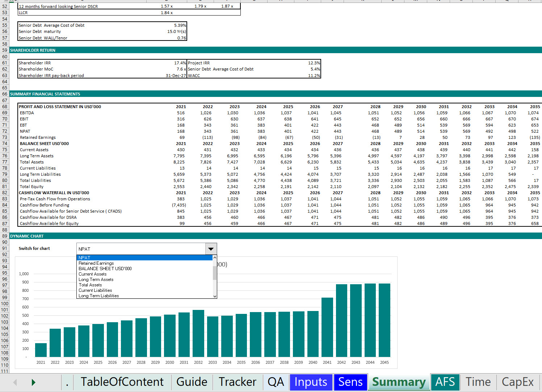Click dropdown list scroll up arrow

(x=215, y=257)
